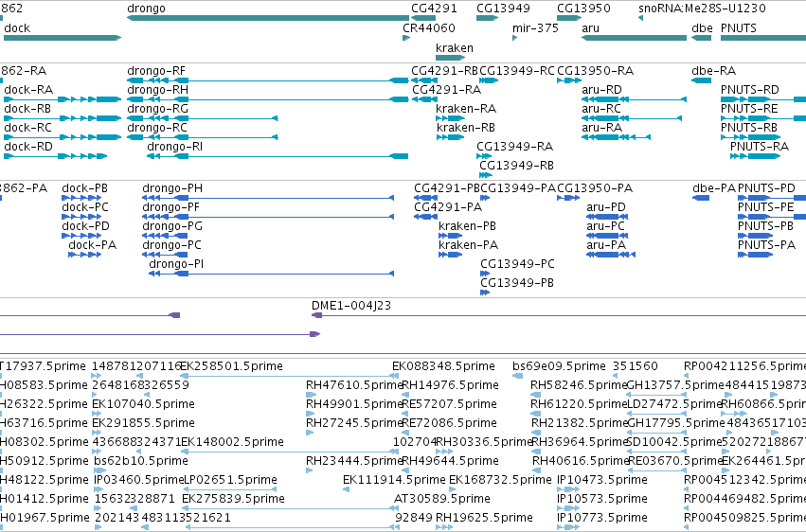The width and height of the screenshot is (806, 532).
Task: Select the CR44060 gene label
Action: point(429,28)
